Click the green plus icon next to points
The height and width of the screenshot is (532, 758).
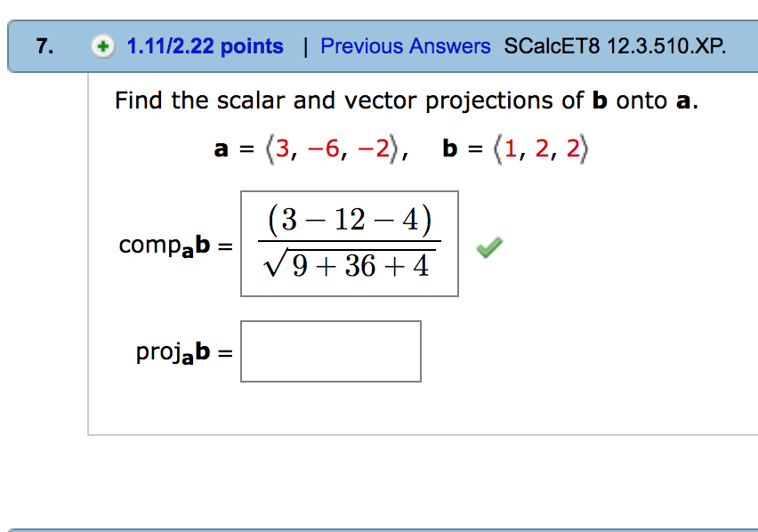103,46
